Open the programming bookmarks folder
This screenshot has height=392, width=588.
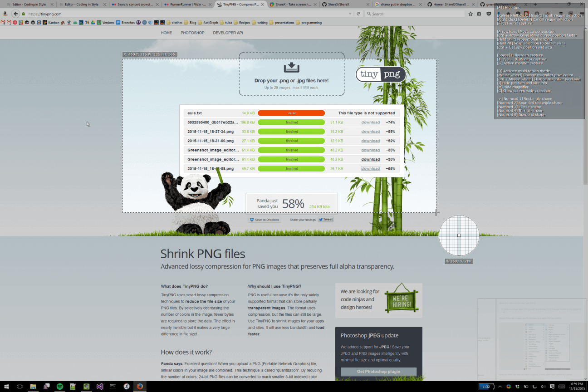[308, 23]
